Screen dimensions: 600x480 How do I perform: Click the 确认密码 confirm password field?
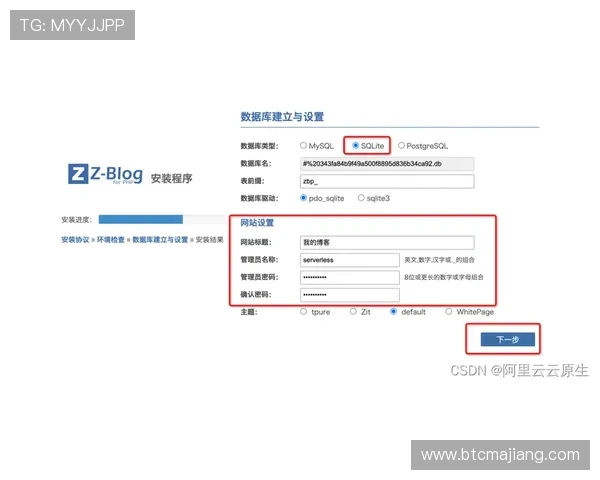click(x=350, y=295)
